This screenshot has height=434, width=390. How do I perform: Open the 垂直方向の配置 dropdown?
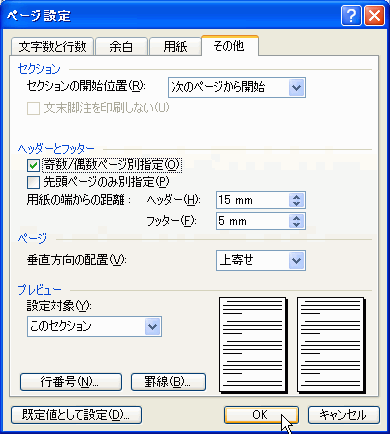coord(261,260)
